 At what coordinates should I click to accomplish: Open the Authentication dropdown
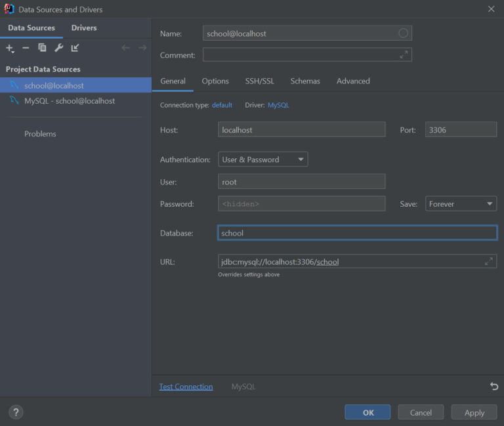coord(263,160)
